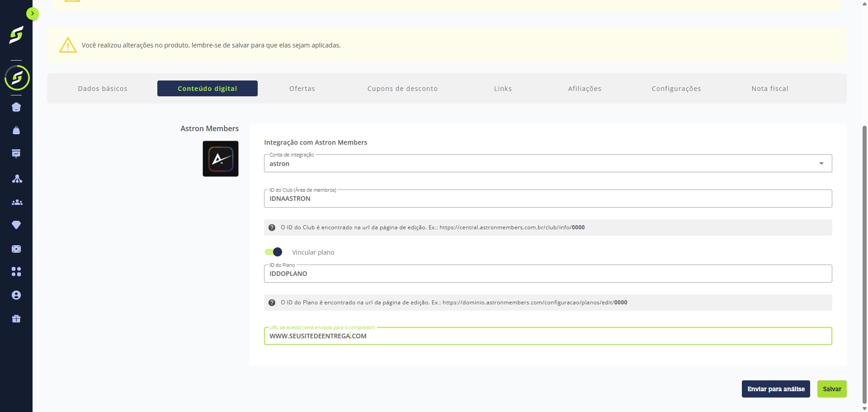Click the Salvar button

point(832,389)
